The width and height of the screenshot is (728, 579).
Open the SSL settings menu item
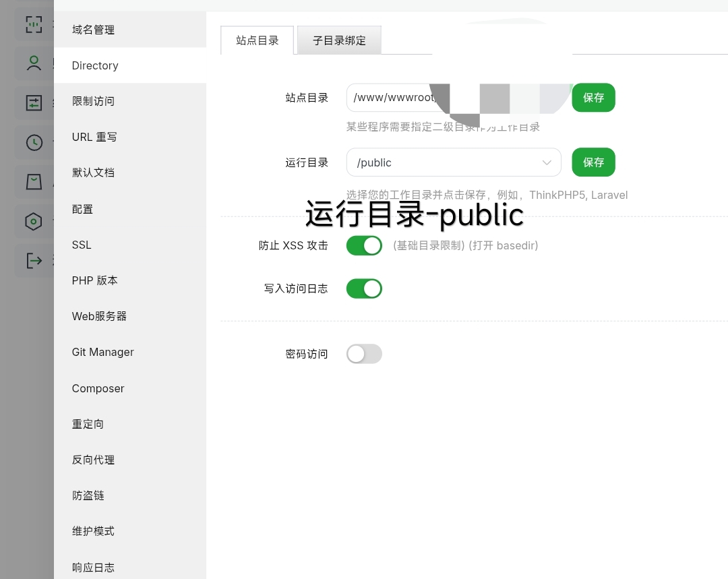[81, 245]
